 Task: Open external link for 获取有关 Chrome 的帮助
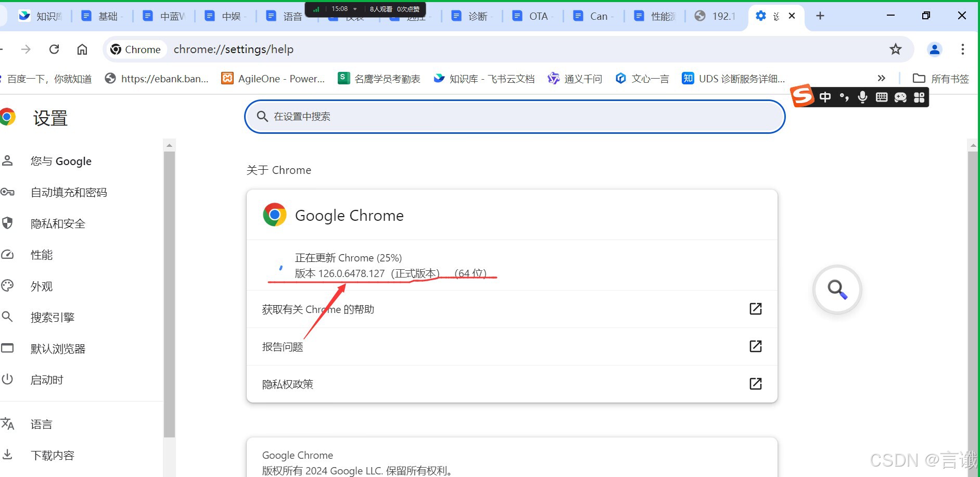[x=756, y=309]
